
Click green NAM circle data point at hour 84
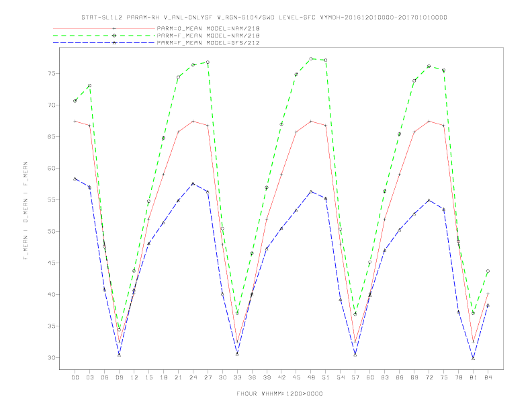tap(488, 271)
